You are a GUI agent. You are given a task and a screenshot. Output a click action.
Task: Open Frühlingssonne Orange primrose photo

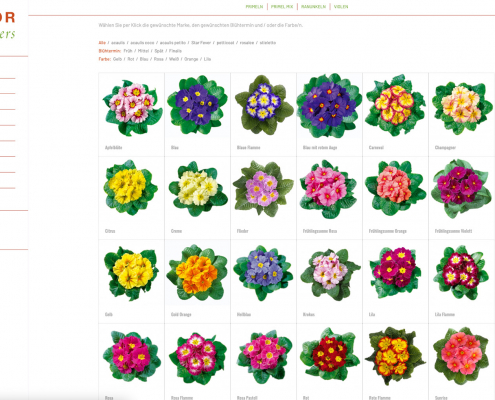pos(395,188)
